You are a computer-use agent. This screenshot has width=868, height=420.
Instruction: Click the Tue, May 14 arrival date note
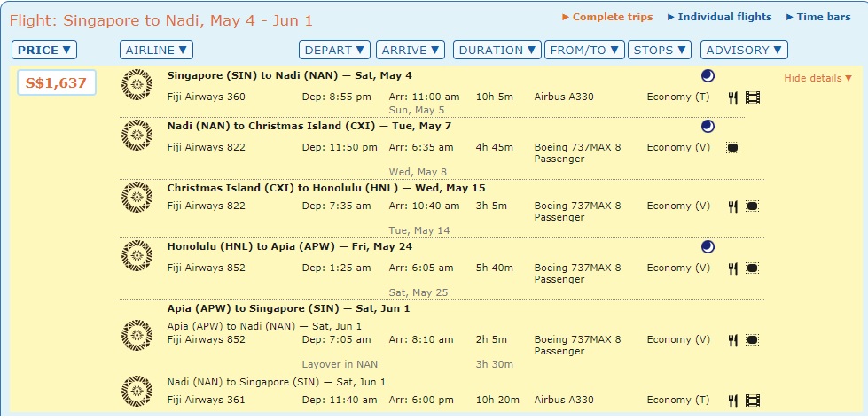pyautogui.click(x=419, y=230)
